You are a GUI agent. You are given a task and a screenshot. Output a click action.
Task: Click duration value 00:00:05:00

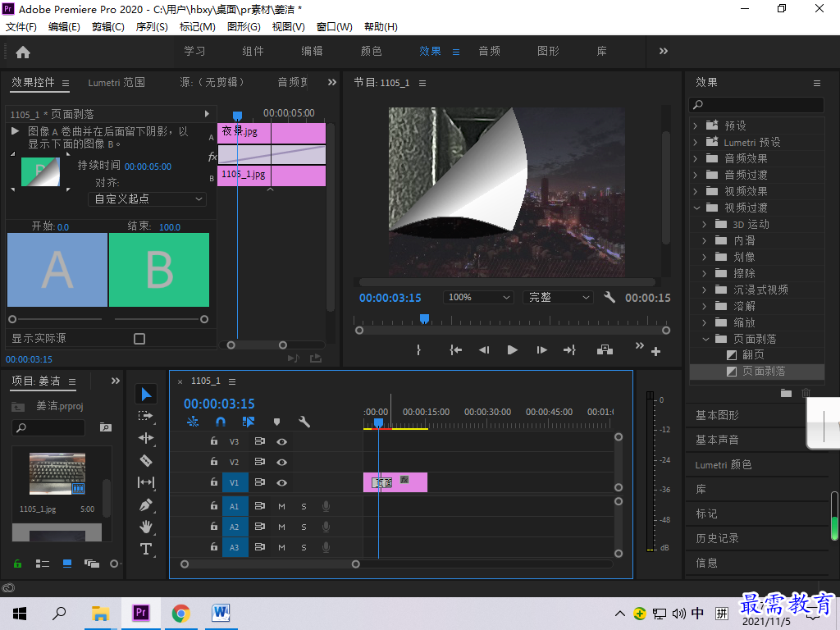[148, 167]
